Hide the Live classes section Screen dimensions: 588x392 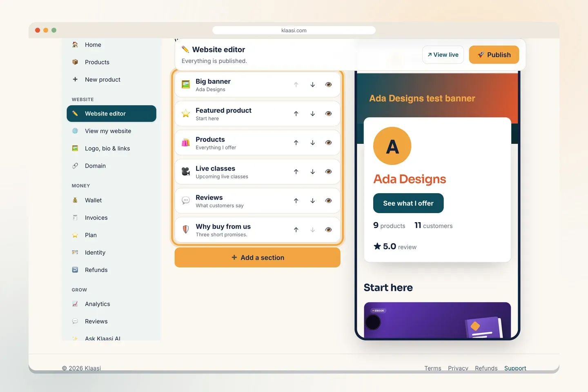tap(328, 171)
